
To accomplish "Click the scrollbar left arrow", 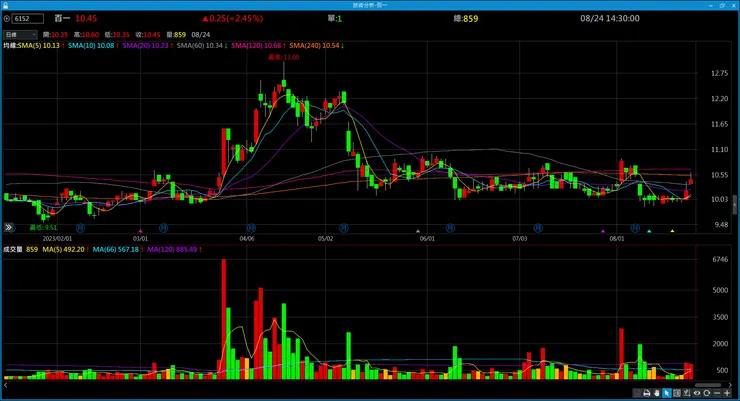I will point(5,385).
